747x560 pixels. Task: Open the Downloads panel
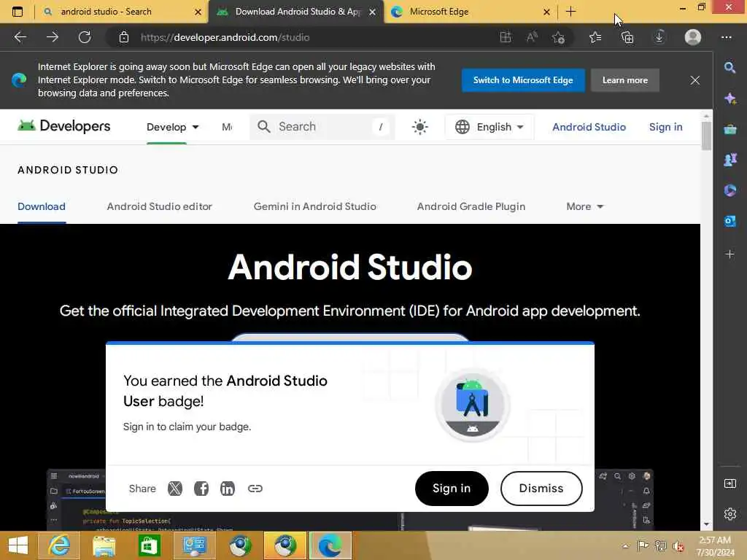pos(659,37)
